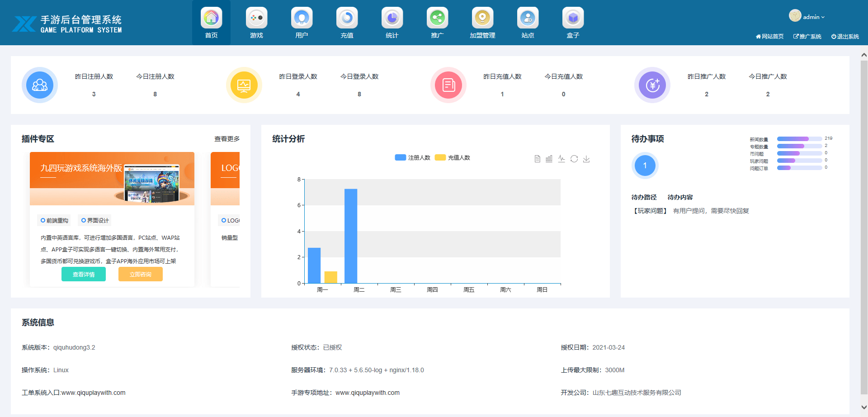The width and height of the screenshot is (868, 417).
Task: Switch to the 首页 (Home) tab
Action: tap(211, 23)
